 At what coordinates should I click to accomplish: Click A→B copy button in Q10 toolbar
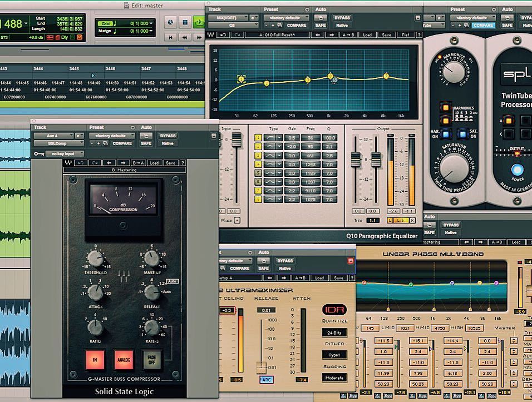(348, 35)
